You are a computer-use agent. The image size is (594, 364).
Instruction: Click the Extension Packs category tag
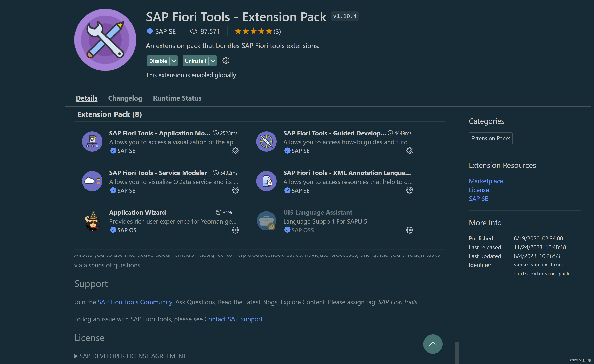[x=490, y=138]
